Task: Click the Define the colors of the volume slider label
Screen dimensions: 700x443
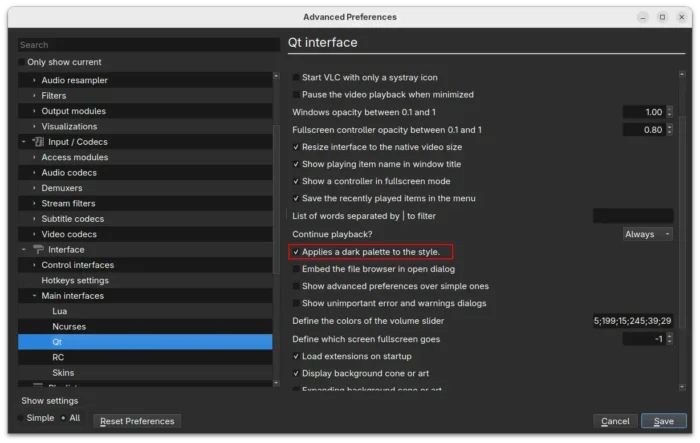Action: (x=368, y=321)
